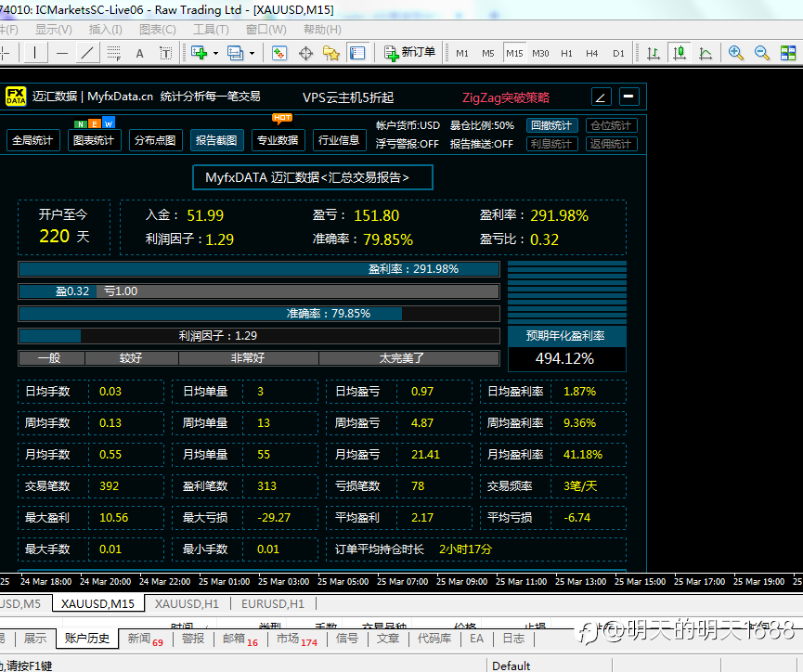The image size is (803, 672).
Task: Expand the new chart dropdown arrow
Action: [215, 53]
